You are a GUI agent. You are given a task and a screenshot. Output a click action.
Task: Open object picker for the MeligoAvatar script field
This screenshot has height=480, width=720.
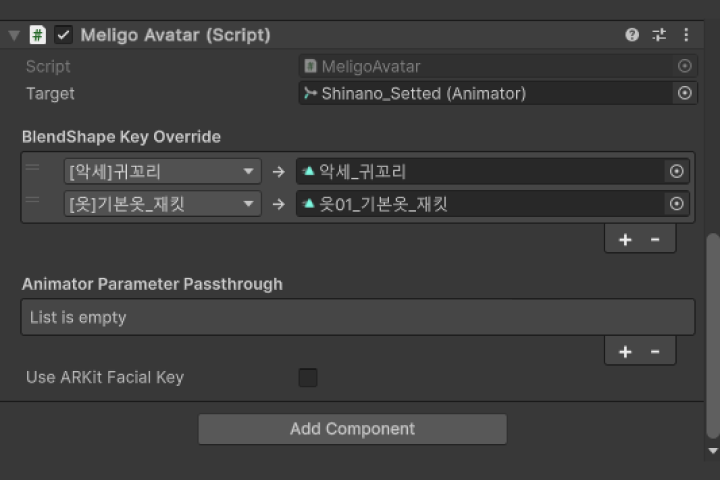tap(684, 66)
